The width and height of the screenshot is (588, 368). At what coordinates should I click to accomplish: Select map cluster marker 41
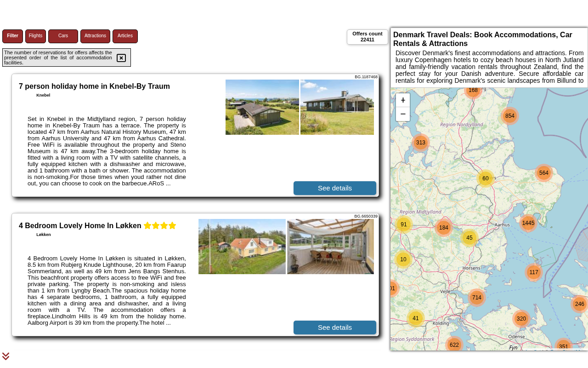416,318
